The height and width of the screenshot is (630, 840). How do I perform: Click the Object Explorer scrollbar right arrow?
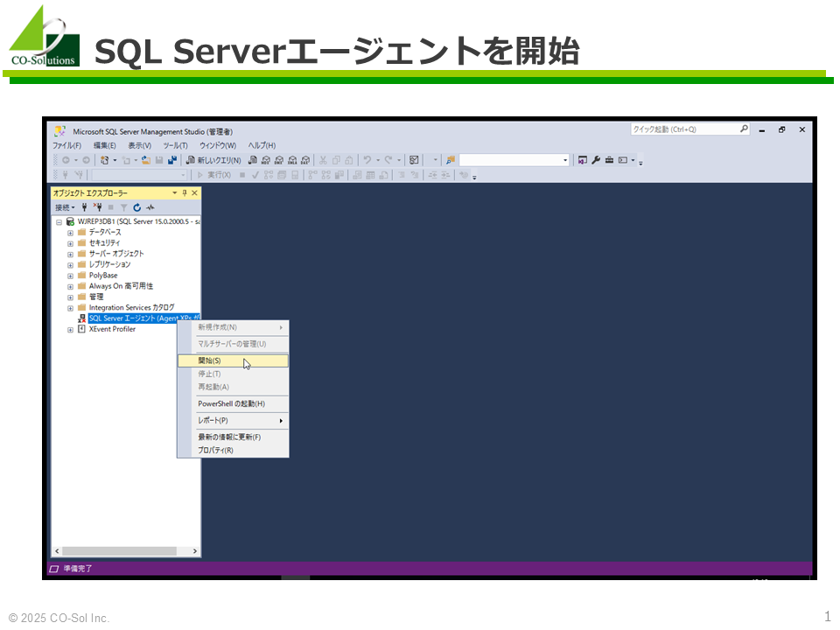(x=195, y=551)
